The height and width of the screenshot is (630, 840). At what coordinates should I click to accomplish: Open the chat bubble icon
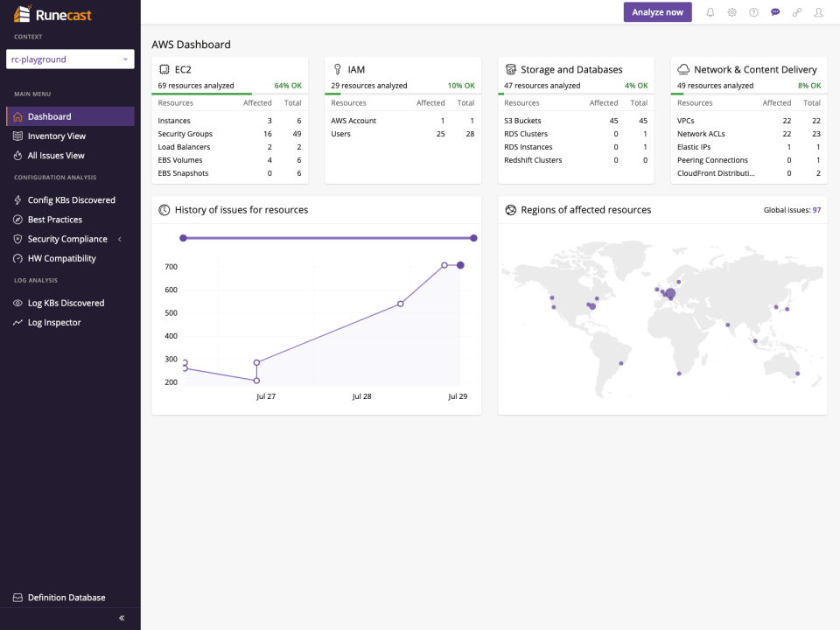[x=775, y=13]
